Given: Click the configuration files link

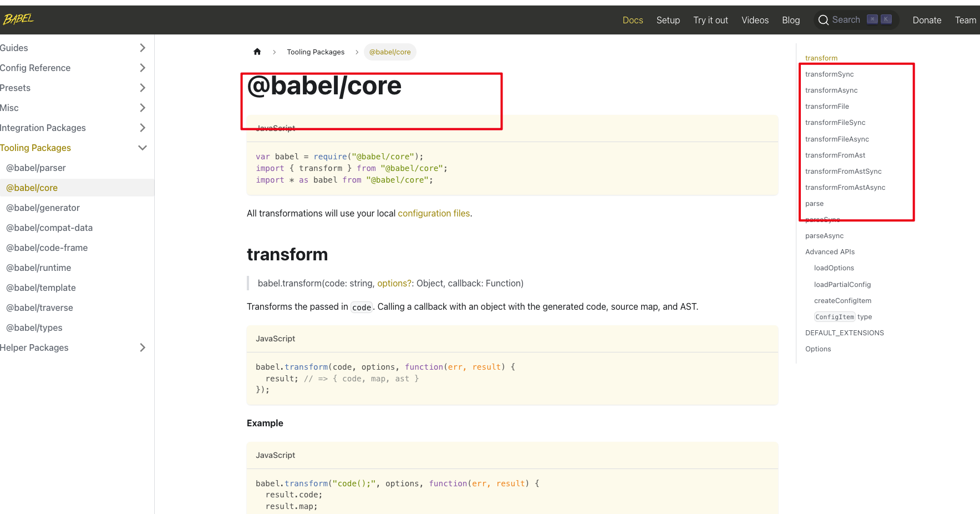Looking at the screenshot, I should 434,213.
